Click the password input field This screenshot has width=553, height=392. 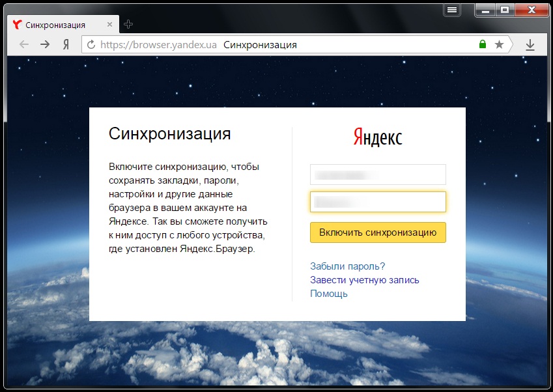coord(378,202)
